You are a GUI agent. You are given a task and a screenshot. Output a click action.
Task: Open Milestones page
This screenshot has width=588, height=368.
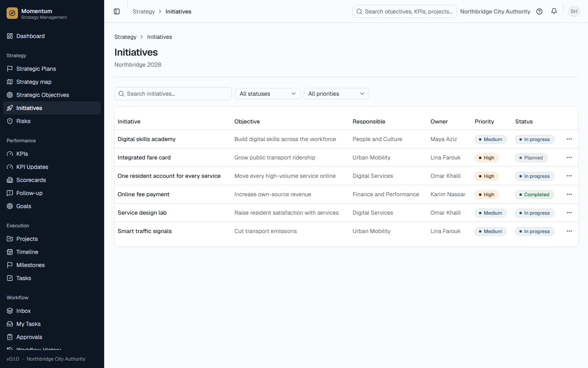click(x=52, y=265)
